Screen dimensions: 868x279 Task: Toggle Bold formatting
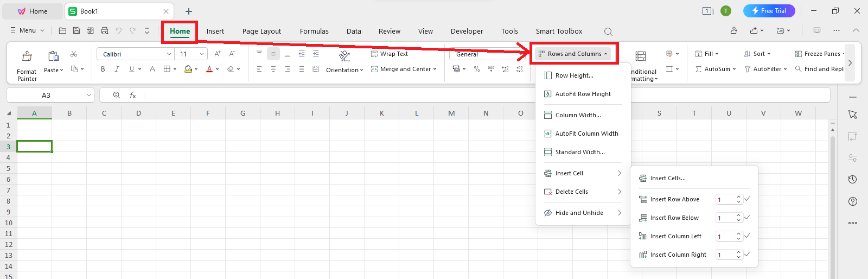pyautogui.click(x=103, y=69)
